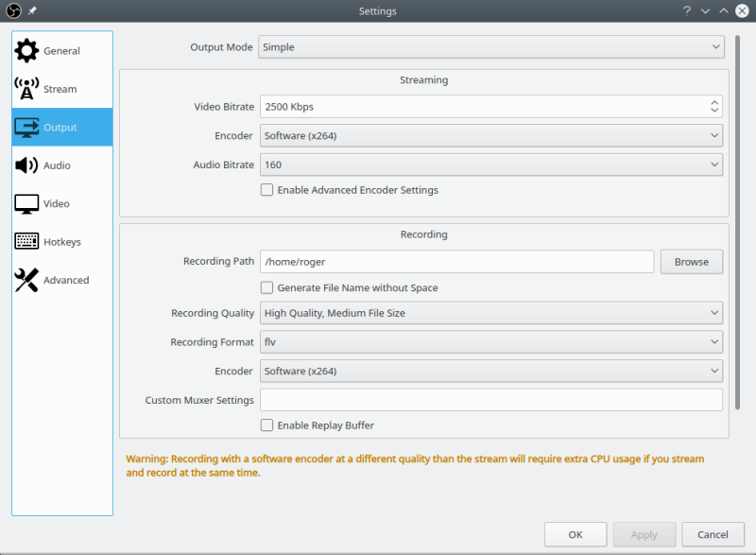Click the General gear icon
This screenshot has width=756, height=555.
(26, 51)
